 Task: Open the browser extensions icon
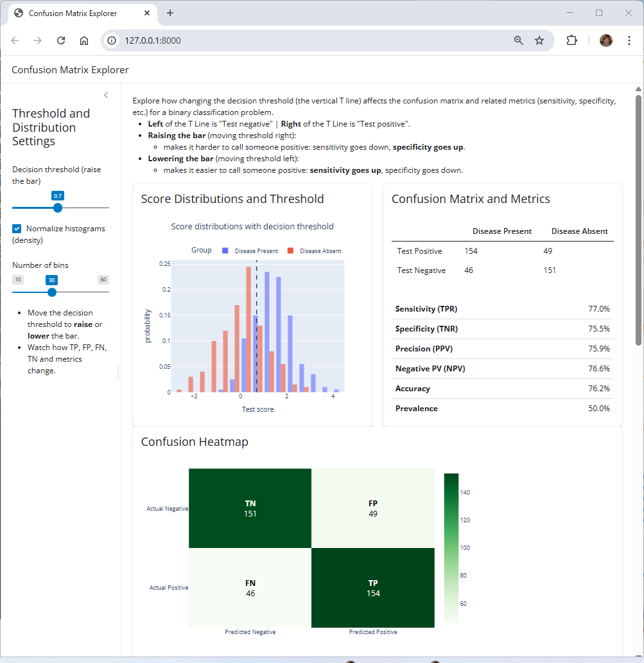[571, 40]
